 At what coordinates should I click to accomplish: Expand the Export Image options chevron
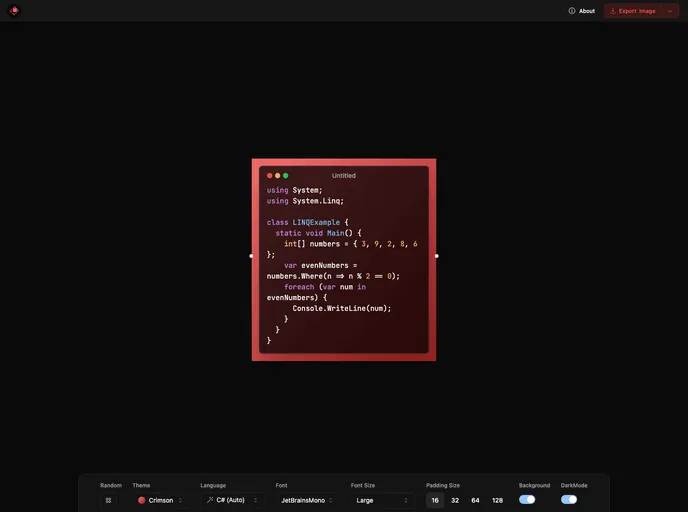670,11
